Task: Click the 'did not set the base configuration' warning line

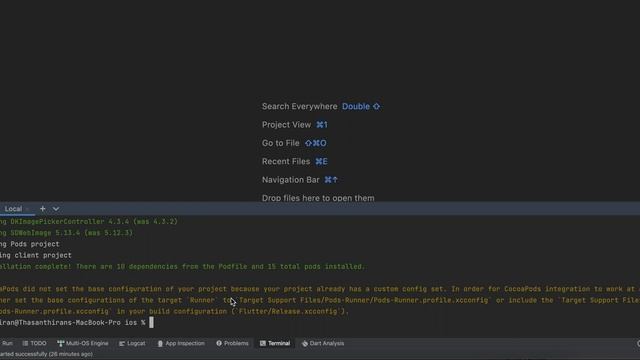Action: (x=320, y=289)
